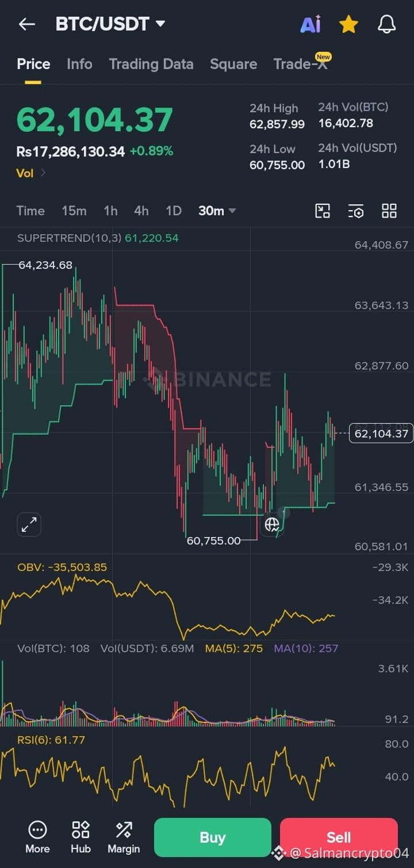Screen dimensions: 414x868
Task: Select the 1D chart interval
Action: tap(174, 211)
